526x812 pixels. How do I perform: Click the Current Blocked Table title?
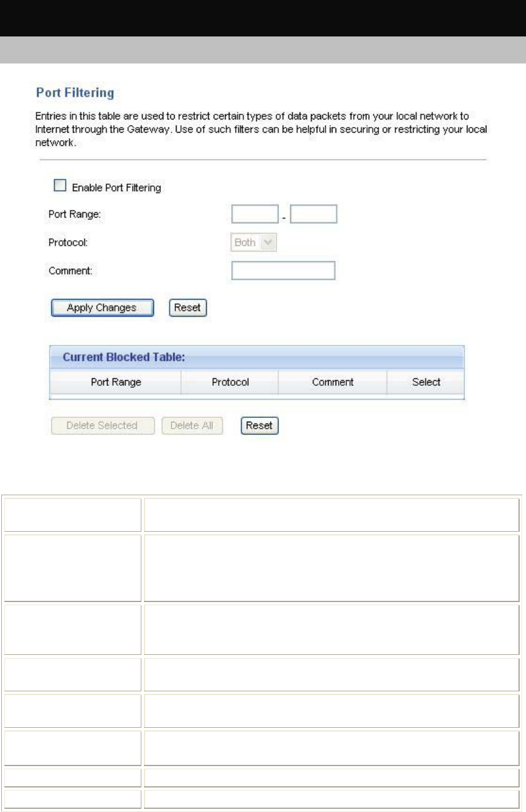pyautogui.click(x=123, y=357)
